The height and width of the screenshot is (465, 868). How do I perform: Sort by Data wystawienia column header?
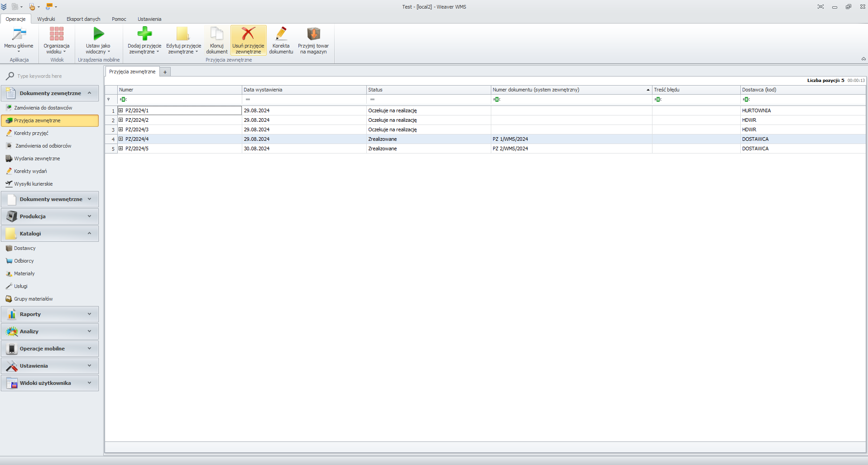pyautogui.click(x=303, y=90)
